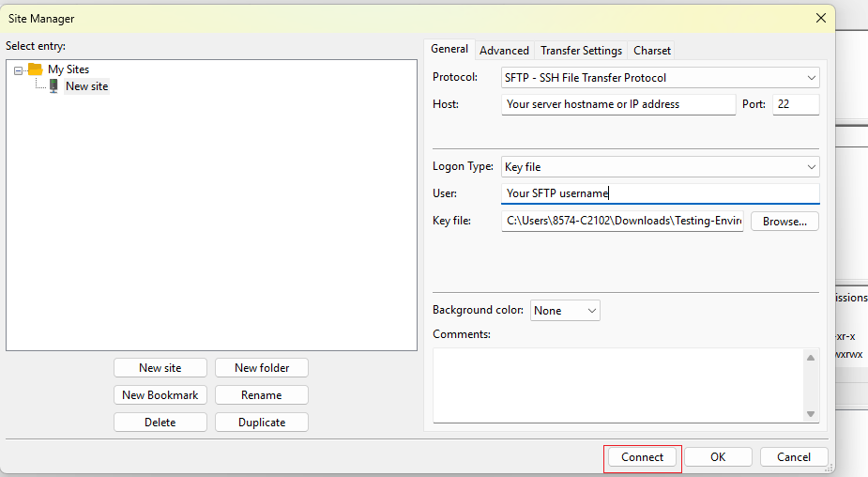Close the Site Manager dialog
This screenshot has height=477, width=868.
[821, 18]
